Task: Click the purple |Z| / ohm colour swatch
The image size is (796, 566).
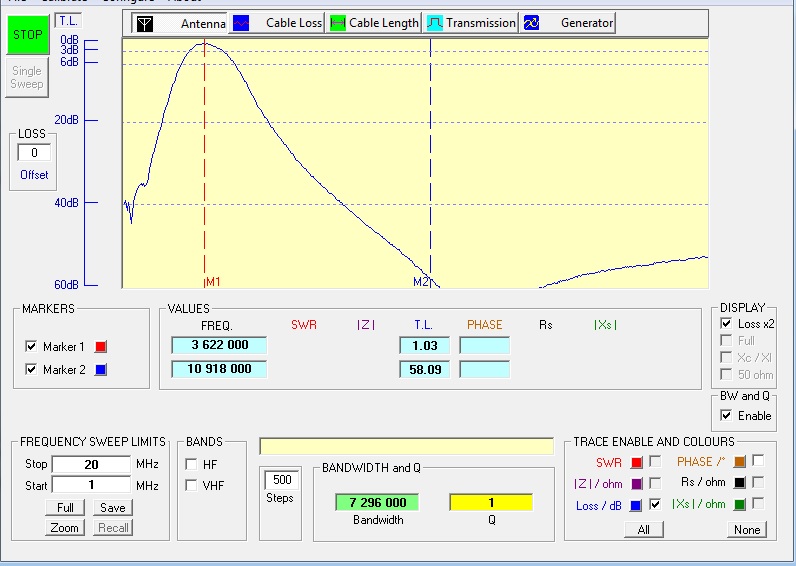Action: (635, 484)
